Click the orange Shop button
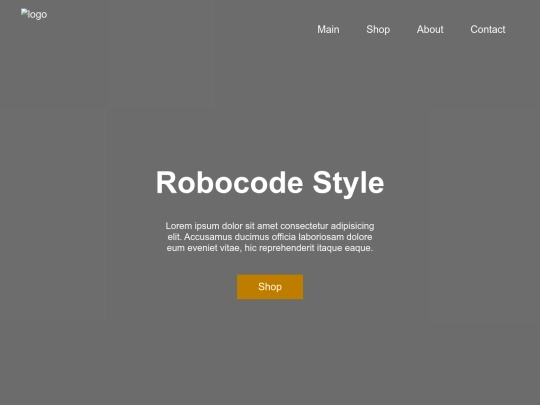 click(270, 287)
